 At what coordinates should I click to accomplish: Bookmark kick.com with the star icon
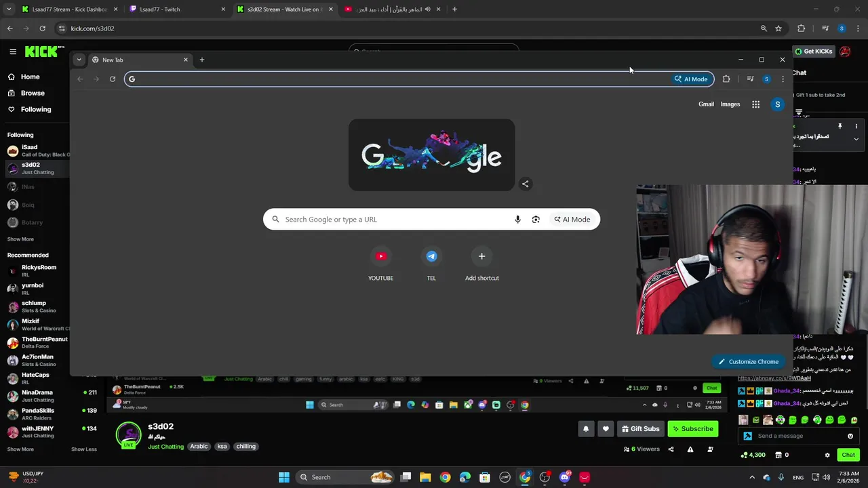778,28
